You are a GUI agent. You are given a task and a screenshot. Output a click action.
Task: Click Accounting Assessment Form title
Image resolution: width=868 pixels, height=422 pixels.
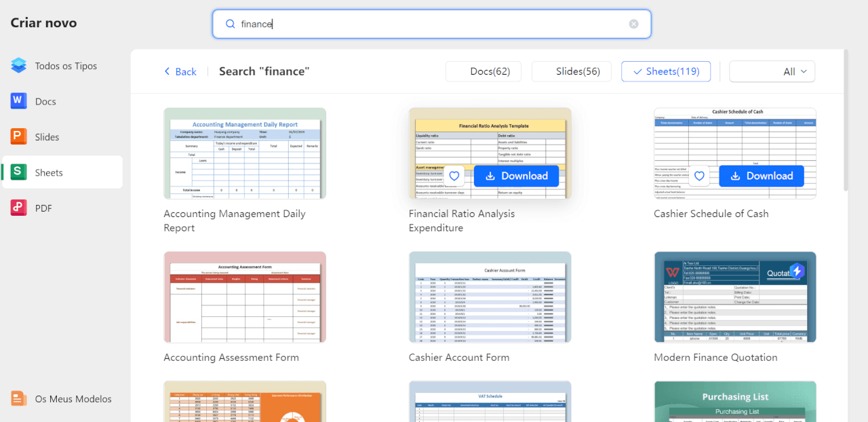click(231, 358)
